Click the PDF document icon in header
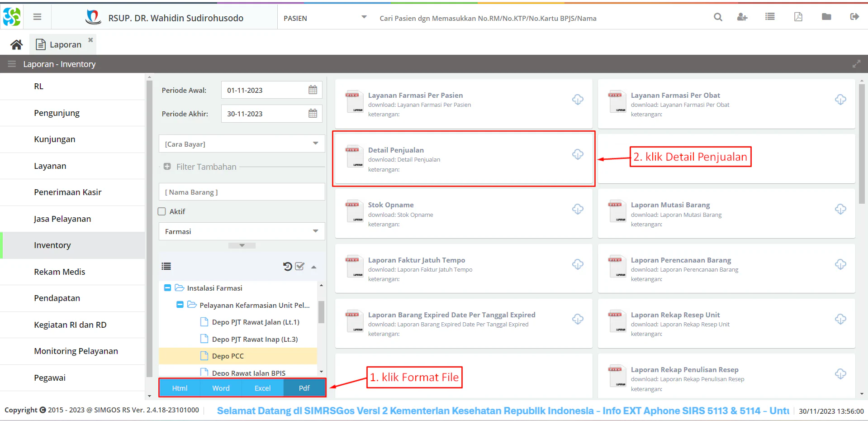The width and height of the screenshot is (868, 421). (798, 17)
